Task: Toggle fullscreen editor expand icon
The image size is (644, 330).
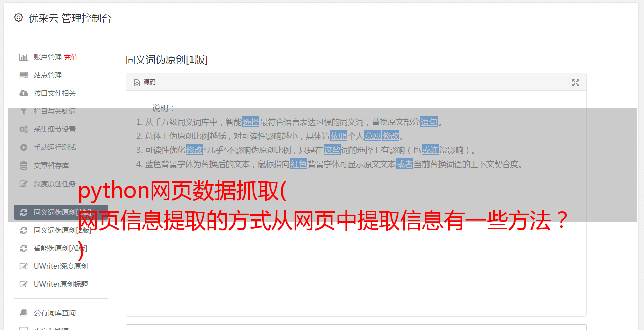Action: (x=576, y=83)
